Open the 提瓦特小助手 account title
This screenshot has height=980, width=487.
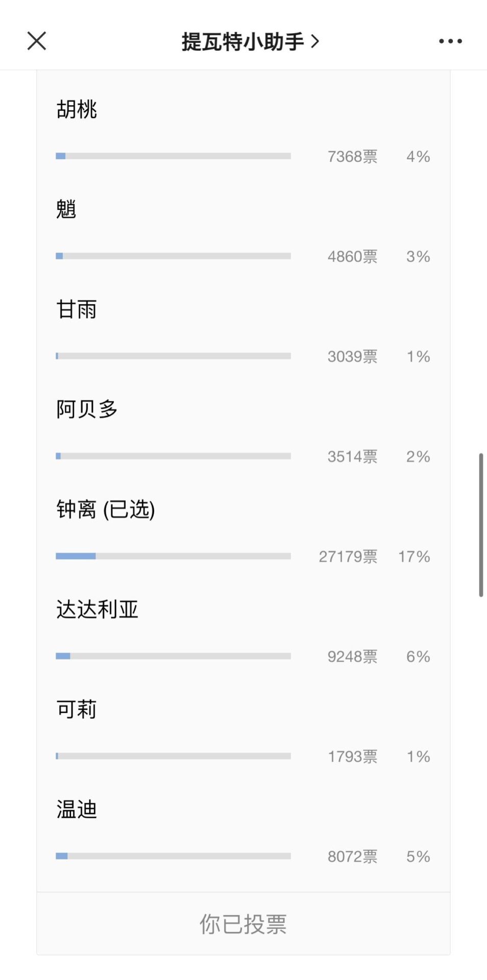[x=243, y=41]
